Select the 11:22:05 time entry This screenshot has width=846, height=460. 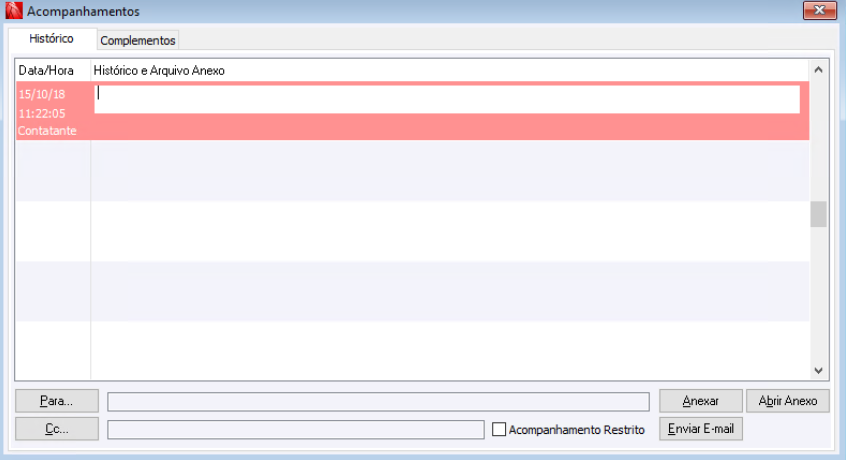pyautogui.click(x=42, y=114)
